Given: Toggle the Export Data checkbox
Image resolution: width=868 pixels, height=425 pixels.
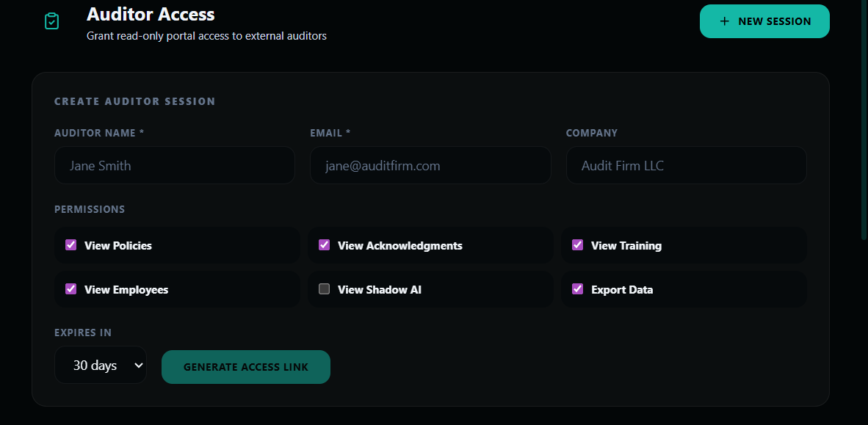Looking at the screenshot, I should 577,288.
